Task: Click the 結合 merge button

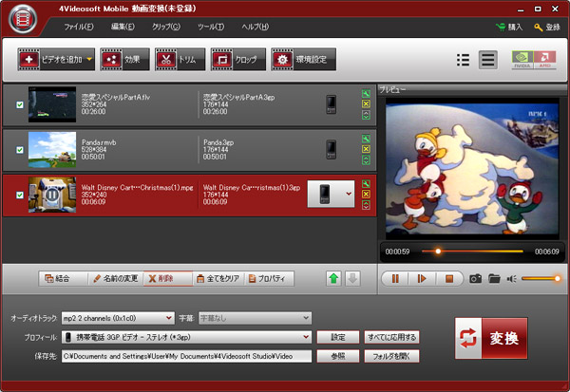Action: (x=63, y=279)
